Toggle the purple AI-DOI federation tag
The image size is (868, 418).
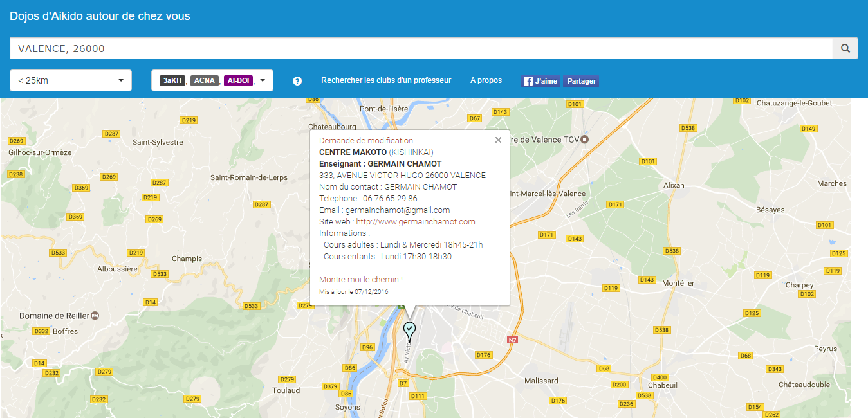[x=238, y=80]
